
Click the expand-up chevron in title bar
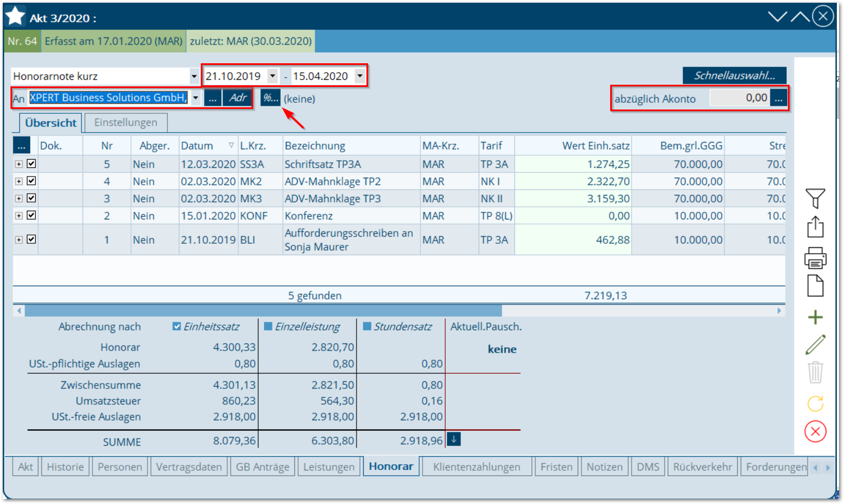800,17
